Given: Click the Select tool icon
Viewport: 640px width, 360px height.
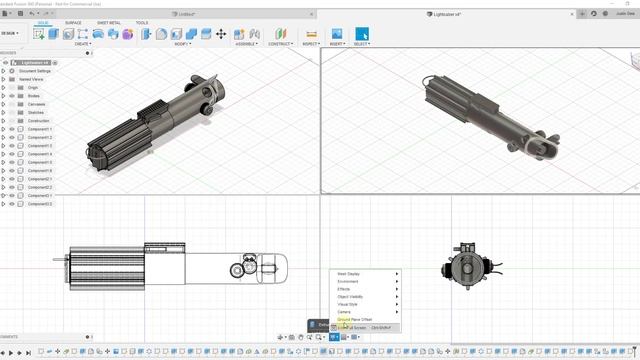Looking at the screenshot, I should (x=362, y=34).
